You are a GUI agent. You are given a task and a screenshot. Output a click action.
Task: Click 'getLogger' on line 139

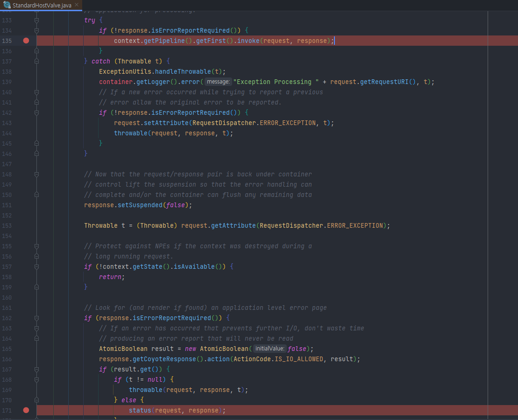click(x=153, y=82)
